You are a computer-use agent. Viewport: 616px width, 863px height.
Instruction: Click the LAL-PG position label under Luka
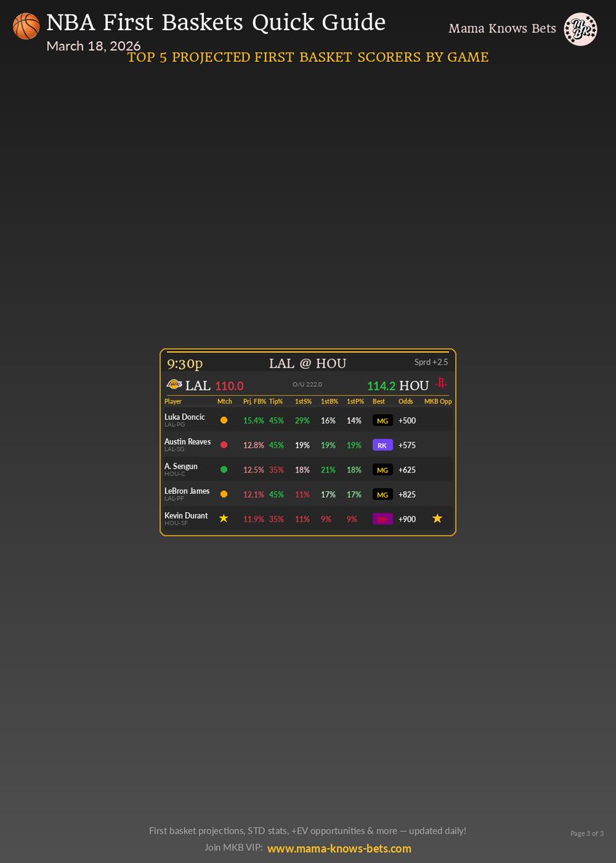pos(175,425)
